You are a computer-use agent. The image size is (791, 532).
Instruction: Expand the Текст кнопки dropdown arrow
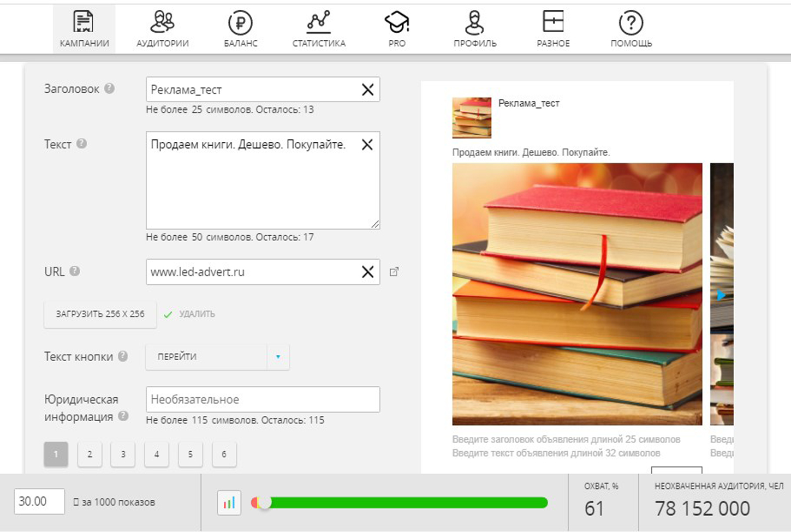tap(278, 357)
